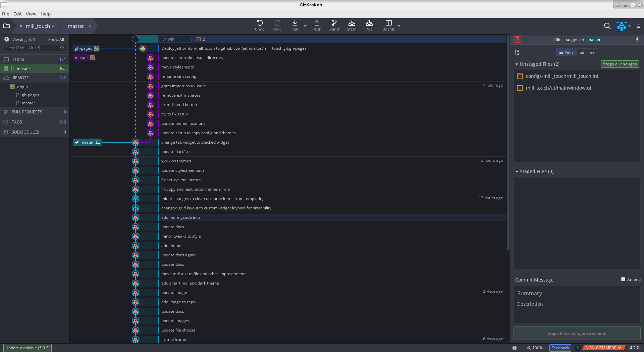
Task: Switch file view to Tree
Action: coord(587,52)
